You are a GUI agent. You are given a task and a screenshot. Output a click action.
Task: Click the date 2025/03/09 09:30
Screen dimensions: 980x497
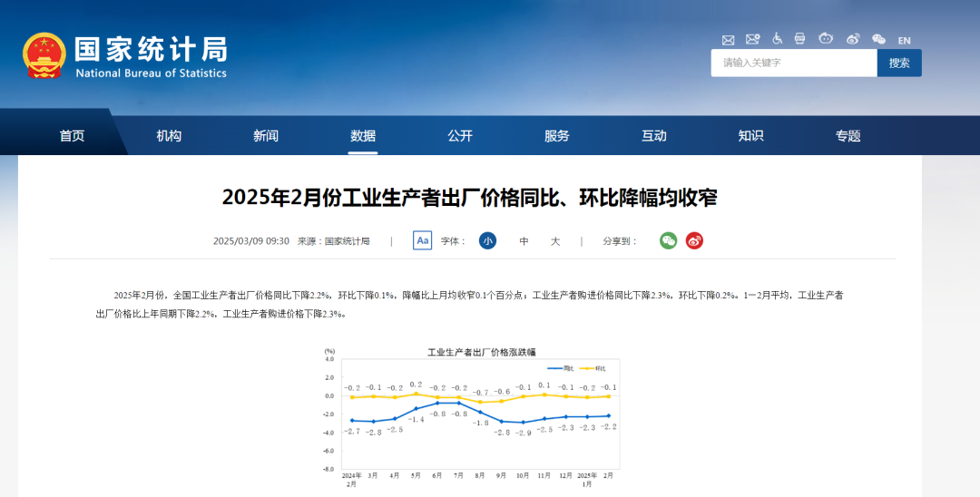pos(251,241)
